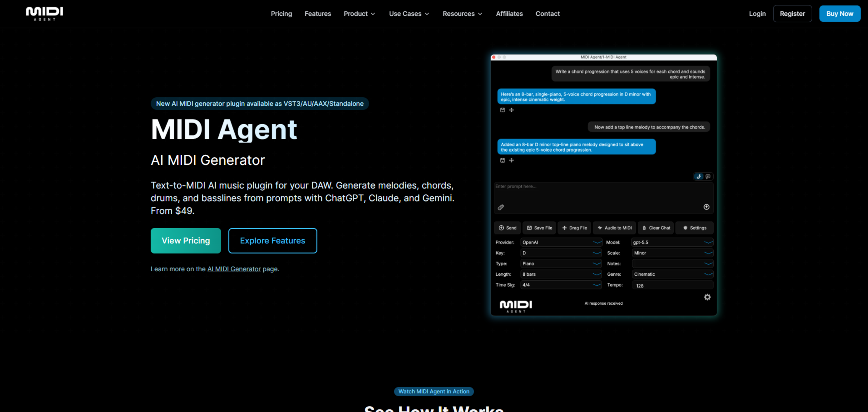Click the Login link
868x412 pixels.
[757, 14]
